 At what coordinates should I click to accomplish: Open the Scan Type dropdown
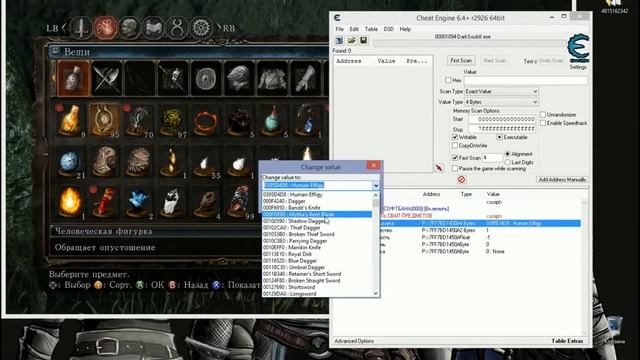501,91
